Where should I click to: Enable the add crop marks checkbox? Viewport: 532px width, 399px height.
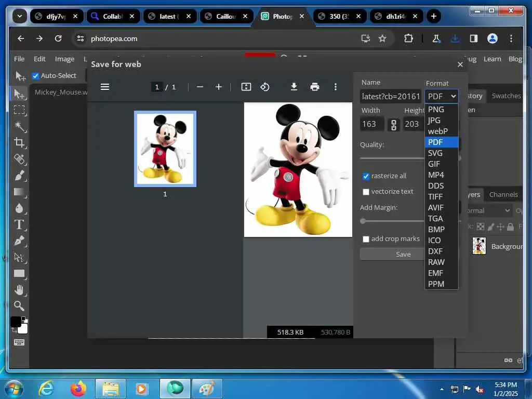[366, 239]
